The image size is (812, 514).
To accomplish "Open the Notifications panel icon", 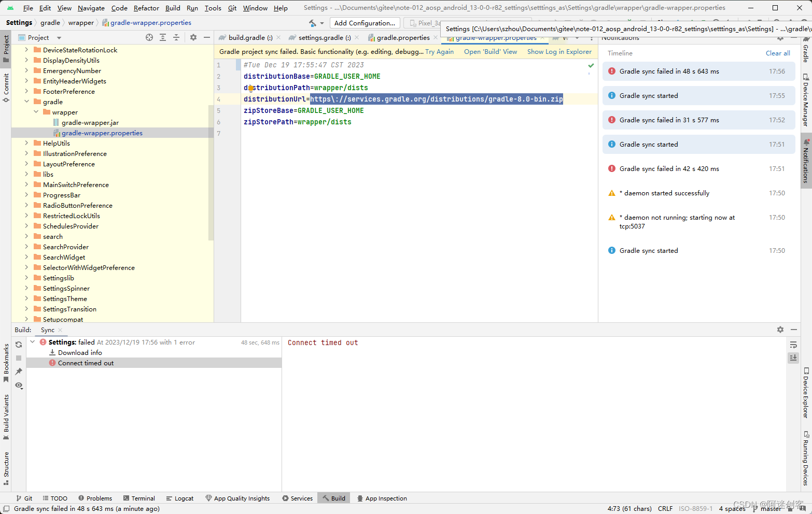I will pos(805,161).
